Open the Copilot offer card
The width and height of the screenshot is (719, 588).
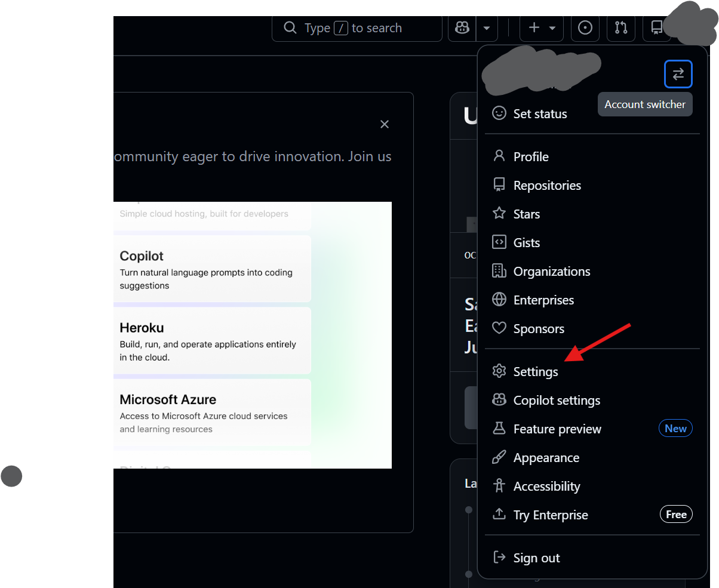212,269
